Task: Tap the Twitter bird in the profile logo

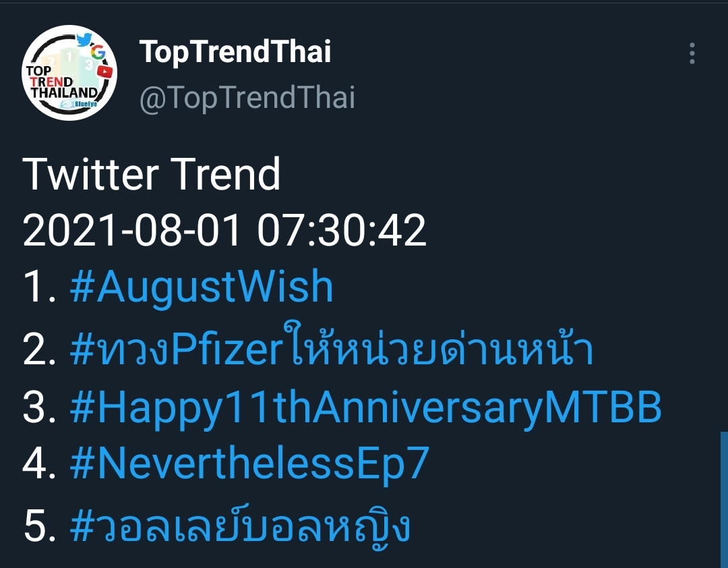Action: tap(84, 40)
